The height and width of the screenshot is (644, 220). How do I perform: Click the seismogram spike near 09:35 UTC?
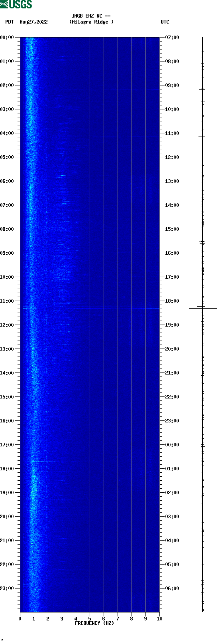point(202,100)
